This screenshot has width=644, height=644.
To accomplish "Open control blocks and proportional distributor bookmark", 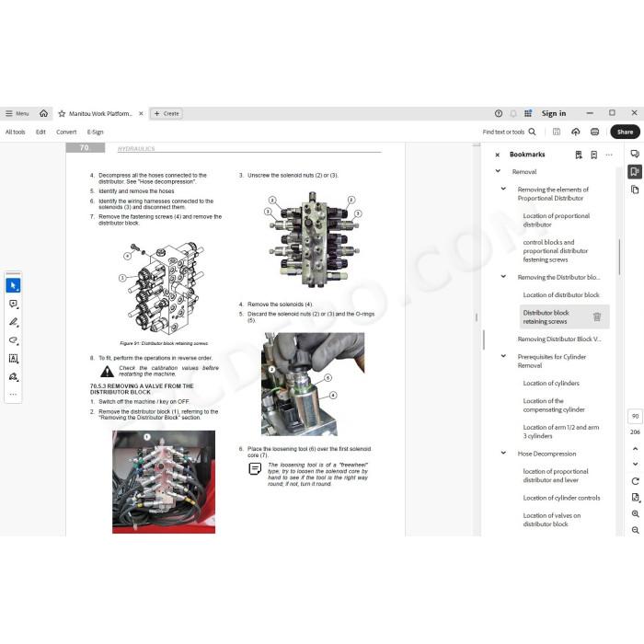I will pyautogui.click(x=556, y=251).
